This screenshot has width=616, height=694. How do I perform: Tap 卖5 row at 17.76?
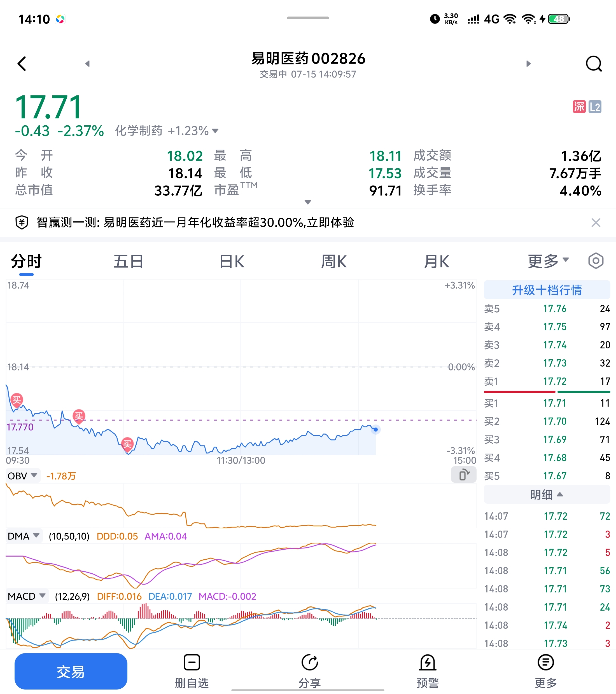tap(547, 308)
